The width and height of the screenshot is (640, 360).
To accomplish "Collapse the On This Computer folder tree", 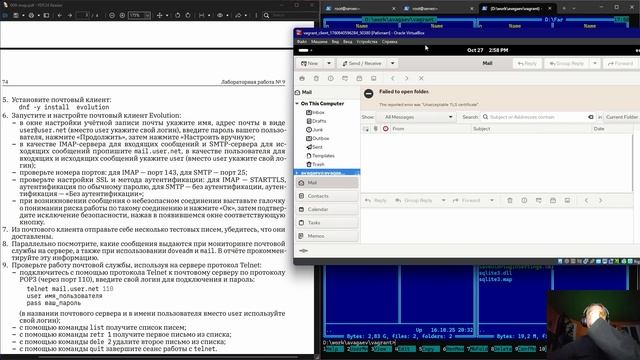I will tap(297, 104).
